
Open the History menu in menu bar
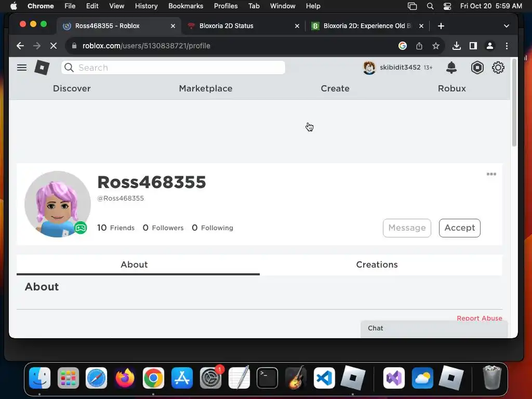tap(146, 6)
